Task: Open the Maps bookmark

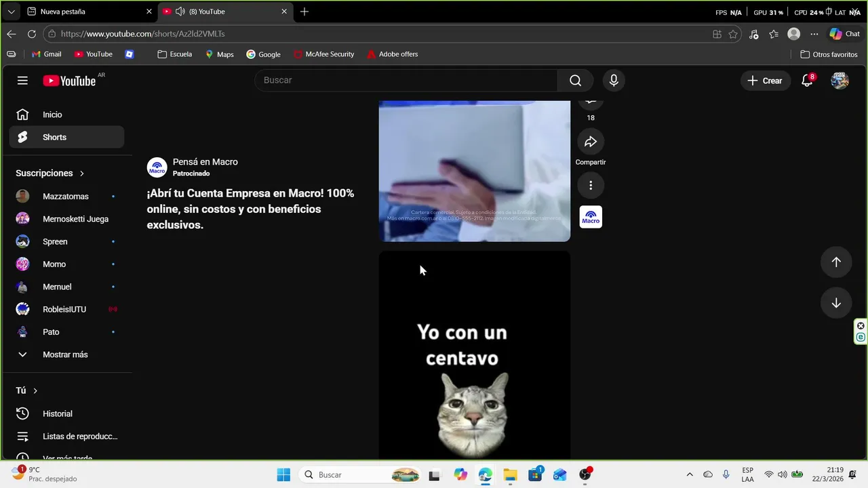Action: pyautogui.click(x=219, y=54)
